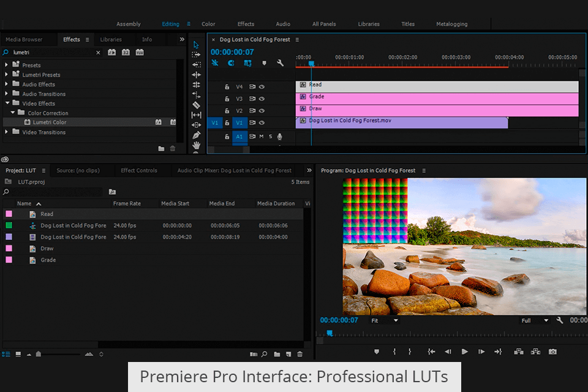Toggle V2 track output eye
This screenshot has height=392, width=588.
coord(262,111)
